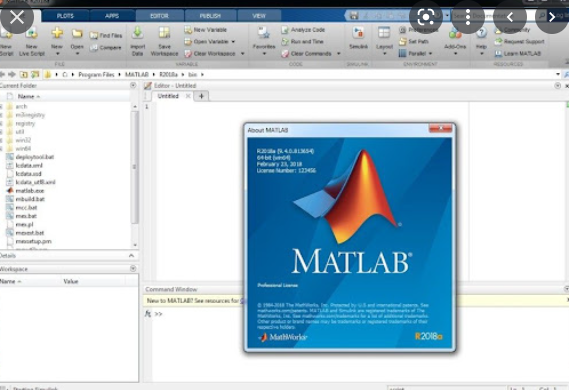Image resolution: width=569 pixels, height=390 pixels.
Task: Click in the Command Window prompt
Action: pos(196,314)
